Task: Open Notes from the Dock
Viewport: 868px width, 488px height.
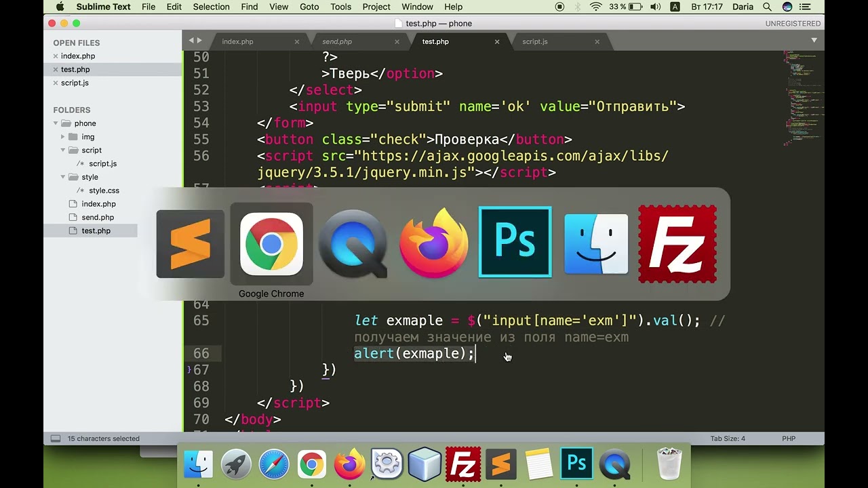Action: [x=538, y=465]
